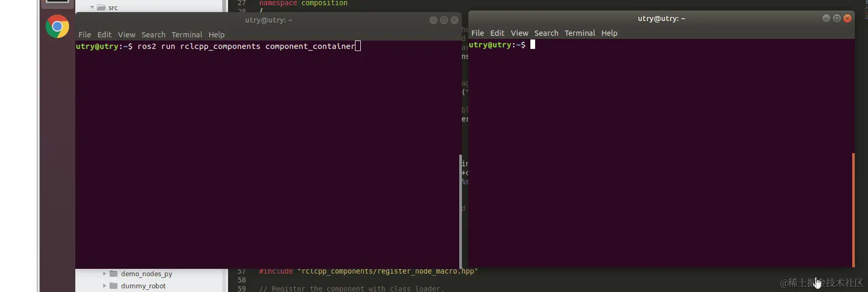868x292 pixels.
Task: Open File menu in left terminal
Action: (85, 35)
